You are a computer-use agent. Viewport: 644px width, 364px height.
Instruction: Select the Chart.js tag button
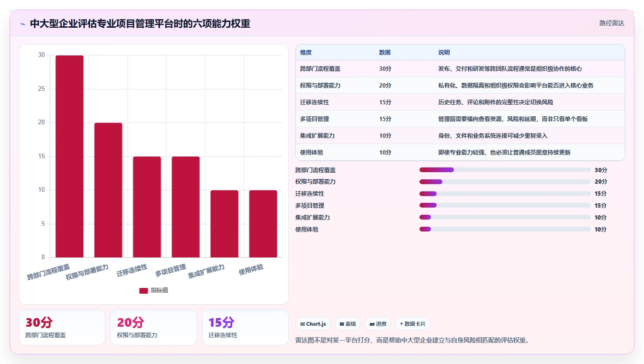pyautogui.click(x=313, y=324)
